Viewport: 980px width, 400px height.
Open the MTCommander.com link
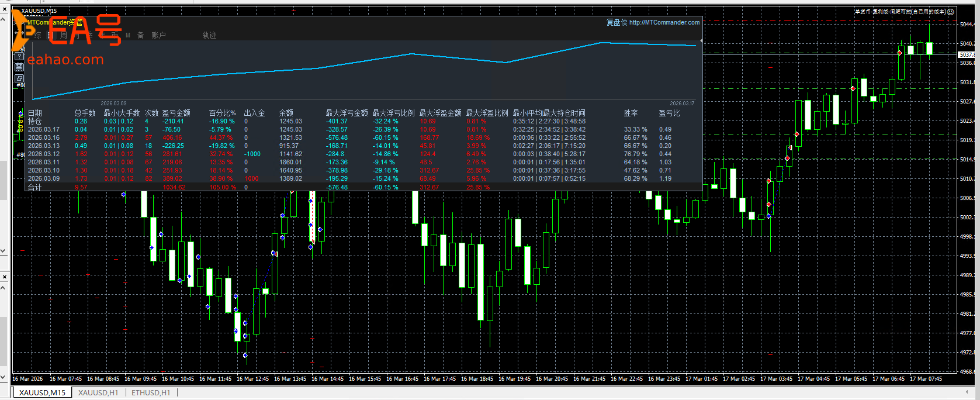click(664, 22)
